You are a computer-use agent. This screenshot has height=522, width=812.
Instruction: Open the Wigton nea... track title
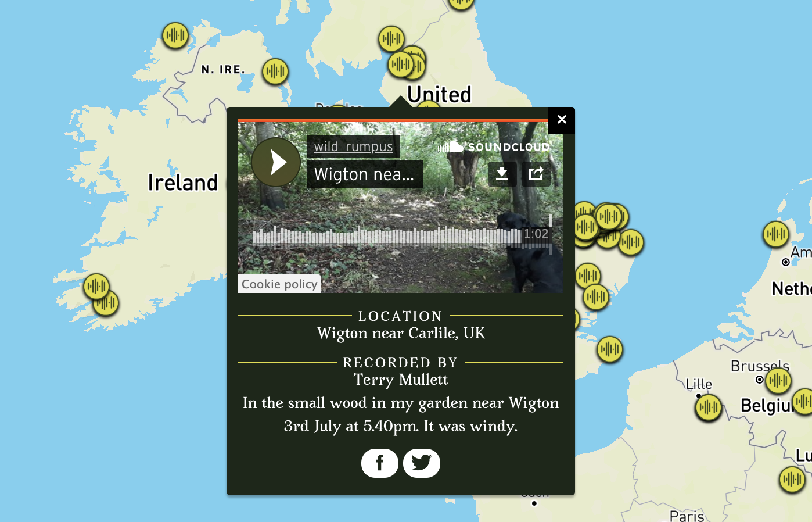pyautogui.click(x=364, y=174)
